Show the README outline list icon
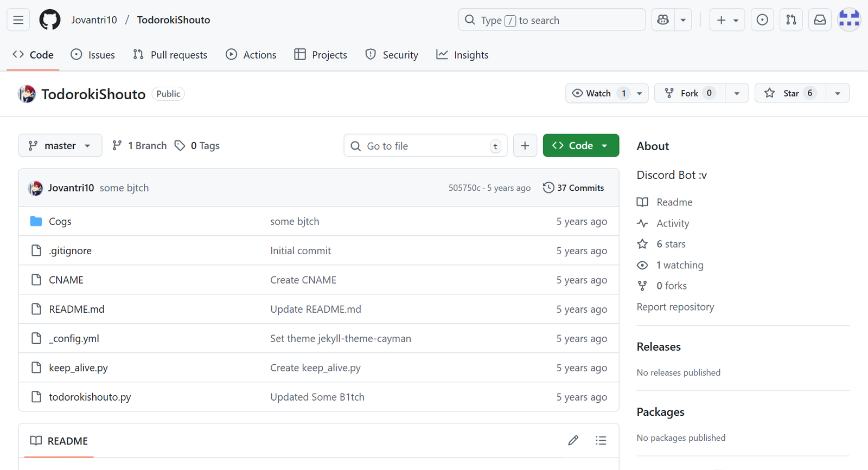The width and height of the screenshot is (868, 470). pos(601,440)
